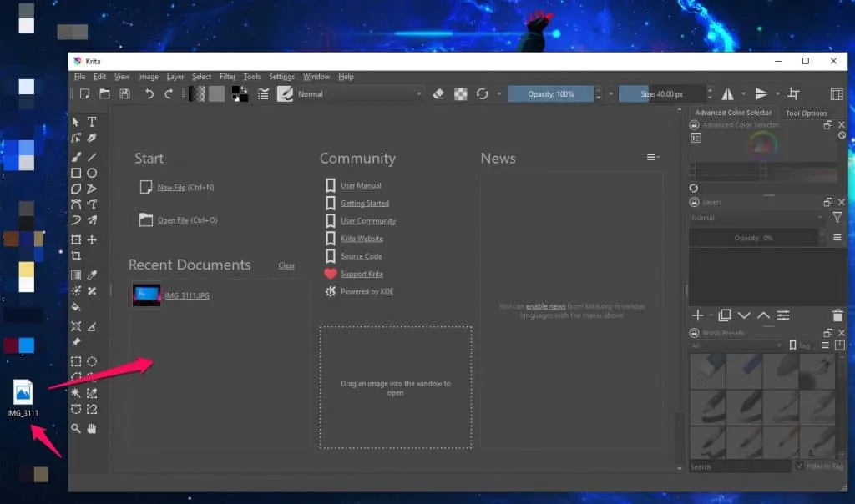Screen dimensions: 855x504
Task: Open the Normal blending mode dropdown
Action: pos(359,94)
